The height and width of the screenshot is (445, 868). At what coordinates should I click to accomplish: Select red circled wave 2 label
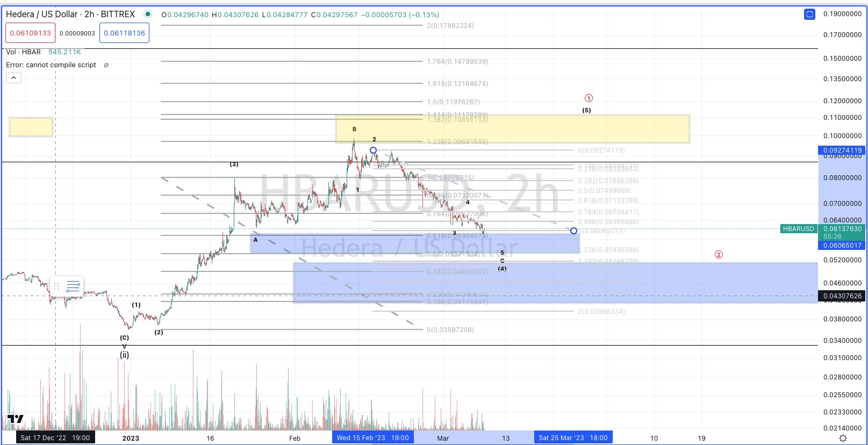(719, 255)
